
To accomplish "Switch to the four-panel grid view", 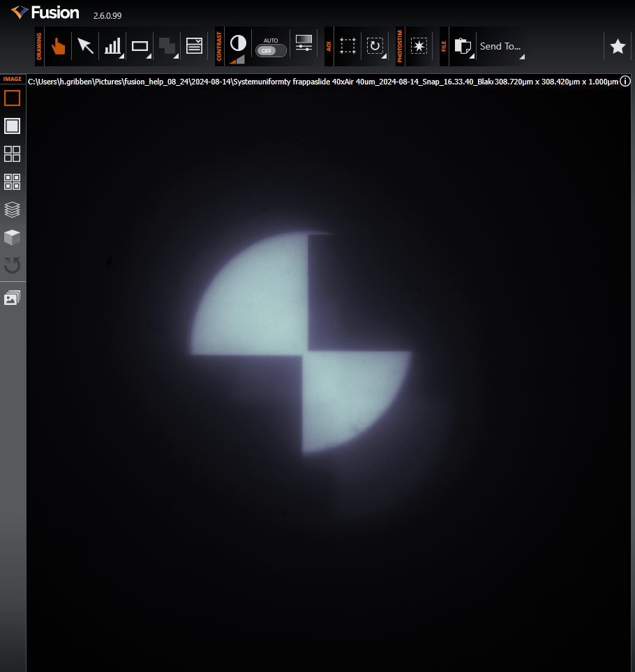I will coord(13,154).
